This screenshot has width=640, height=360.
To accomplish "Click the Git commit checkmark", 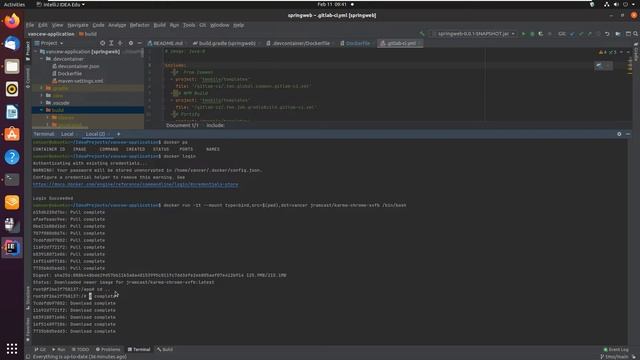I will tap(581, 34).
